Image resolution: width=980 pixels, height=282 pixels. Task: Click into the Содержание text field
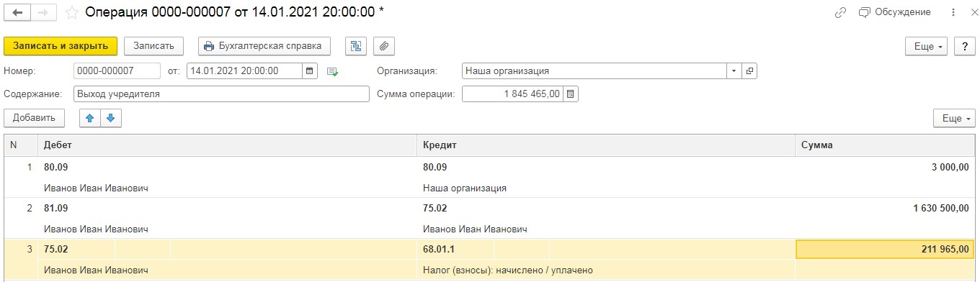(221, 94)
